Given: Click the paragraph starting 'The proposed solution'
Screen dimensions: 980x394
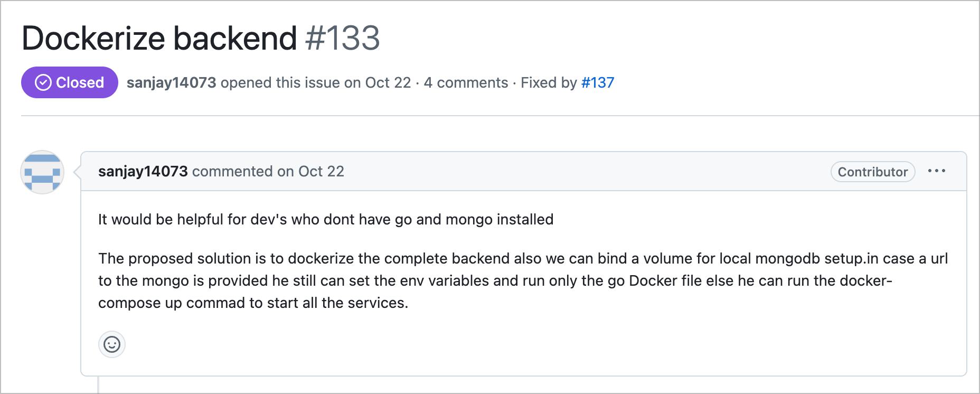Looking at the screenshot, I should click(x=523, y=280).
